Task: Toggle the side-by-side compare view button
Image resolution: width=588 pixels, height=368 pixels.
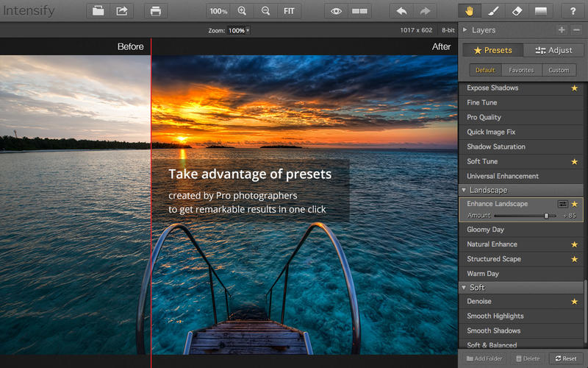Action: click(x=359, y=11)
